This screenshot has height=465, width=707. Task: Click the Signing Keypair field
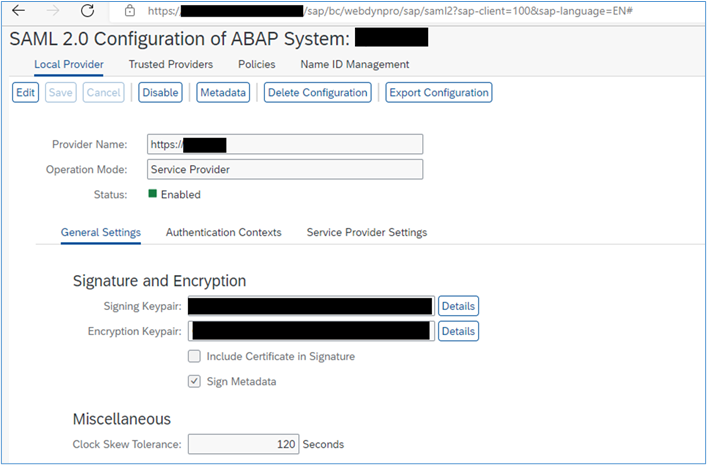click(x=311, y=306)
